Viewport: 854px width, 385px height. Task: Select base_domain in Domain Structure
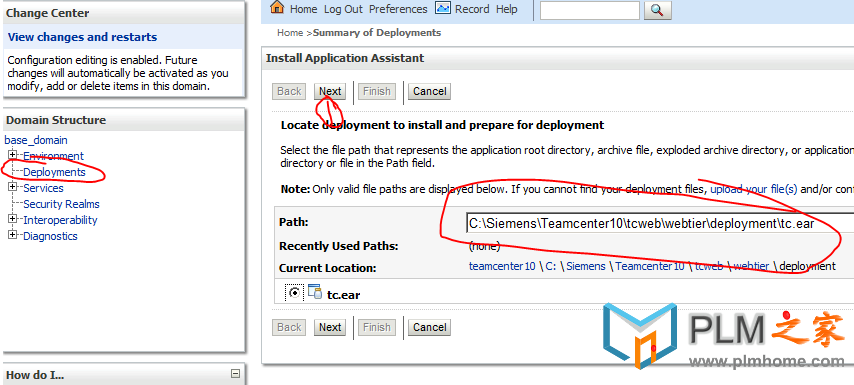click(36, 140)
